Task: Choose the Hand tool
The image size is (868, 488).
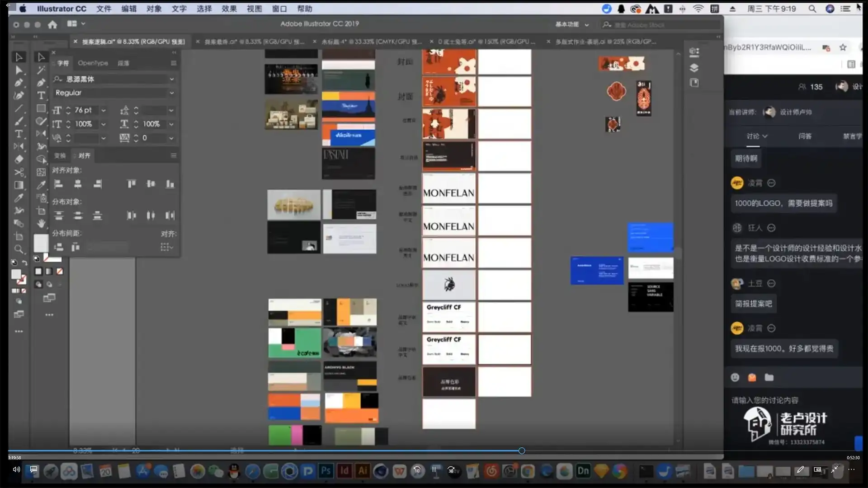Action: 41,223
